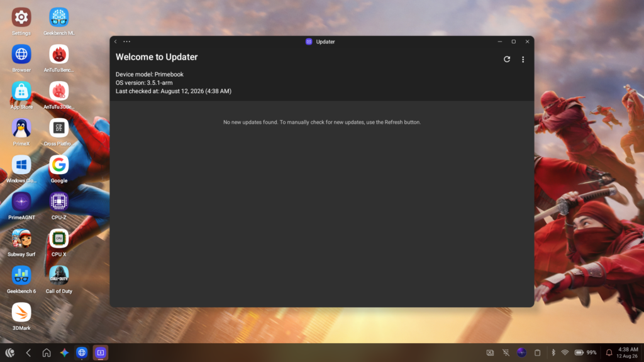Open notifications using the bell icon

pos(609,353)
